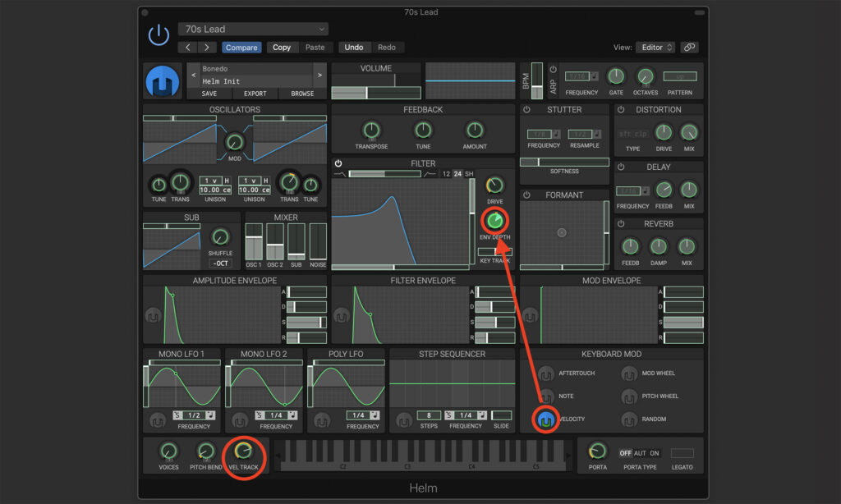Viewport: 841px width, 504px height.
Task: Click the Stutter resample note sync icon
Action: (x=597, y=134)
